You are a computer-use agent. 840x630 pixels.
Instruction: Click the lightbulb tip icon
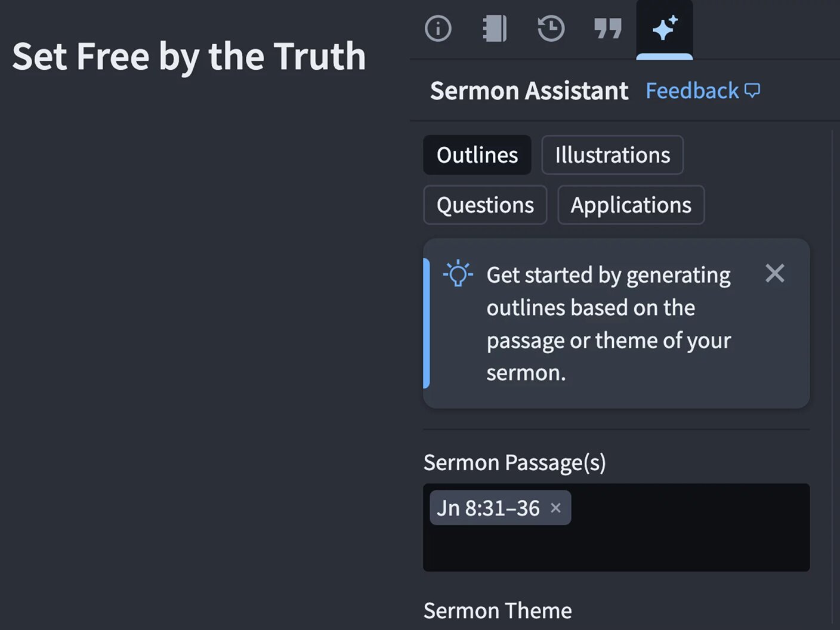click(x=458, y=274)
